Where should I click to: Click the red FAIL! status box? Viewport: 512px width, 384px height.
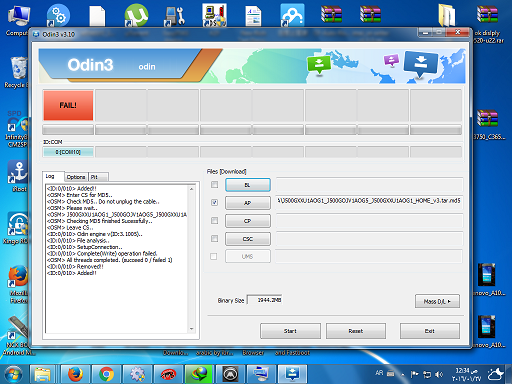(68, 105)
